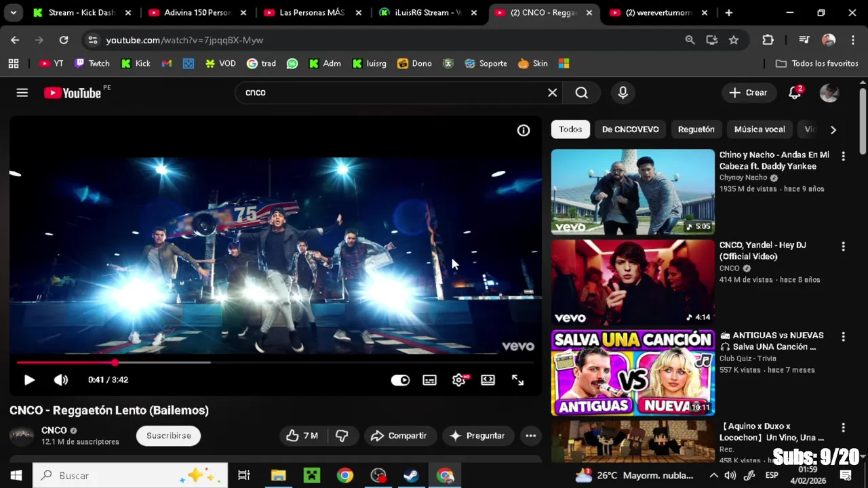Click the page vertical scrollbar
Image resolution: width=868 pixels, height=488 pixels.
[863, 122]
